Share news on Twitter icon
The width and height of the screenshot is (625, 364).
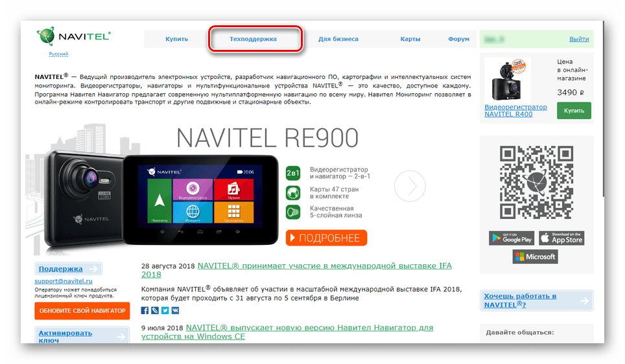pyautogui.click(x=165, y=311)
